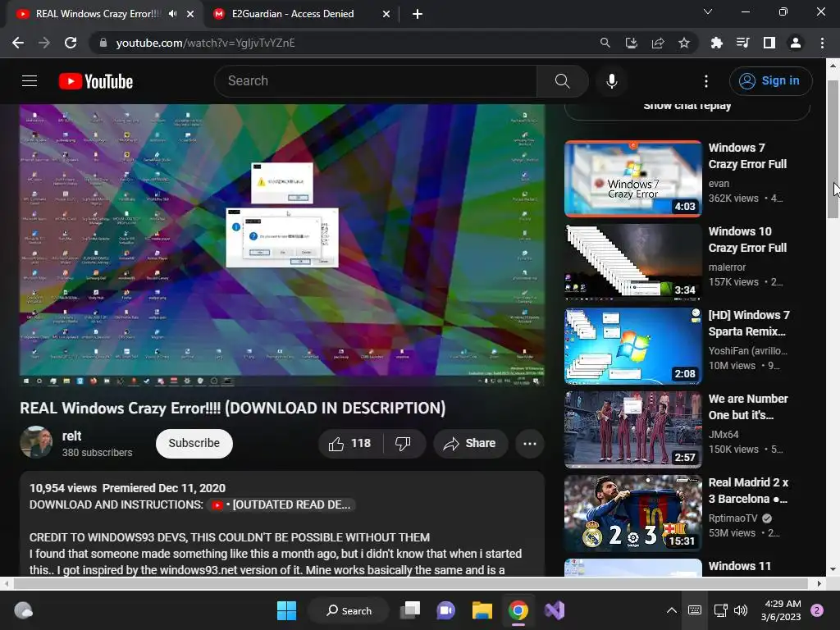
Task: Open Chrome profile avatar icon
Action: pos(796,43)
